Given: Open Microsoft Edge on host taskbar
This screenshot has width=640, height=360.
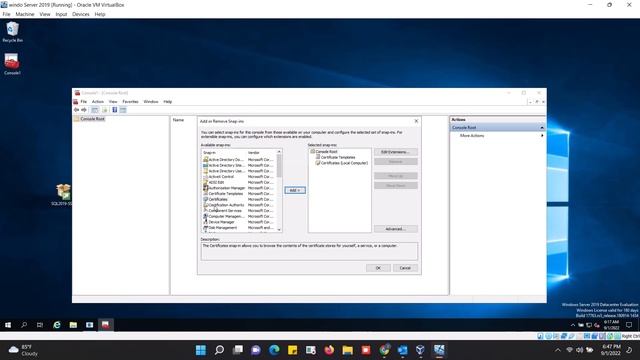Looking at the screenshot, I should coord(274,350).
